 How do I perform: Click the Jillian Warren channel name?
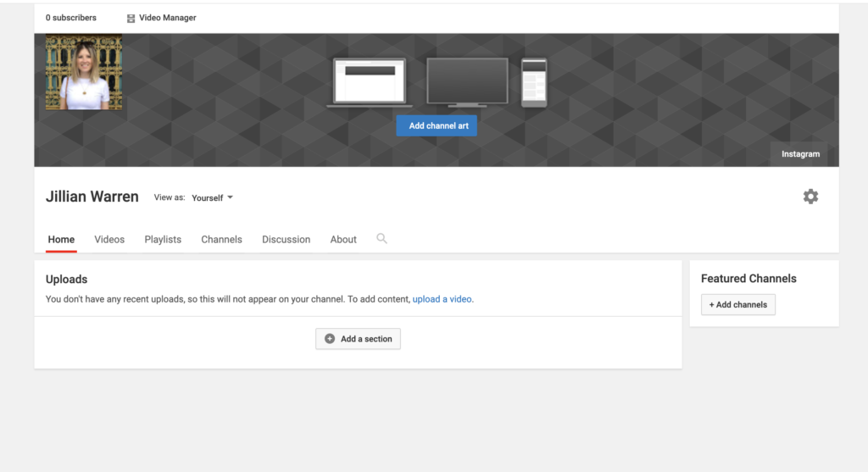pyautogui.click(x=92, y=197)
